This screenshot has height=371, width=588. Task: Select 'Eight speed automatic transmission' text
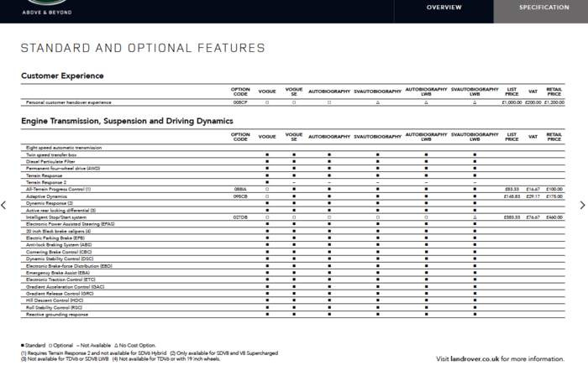coord(64,148)
